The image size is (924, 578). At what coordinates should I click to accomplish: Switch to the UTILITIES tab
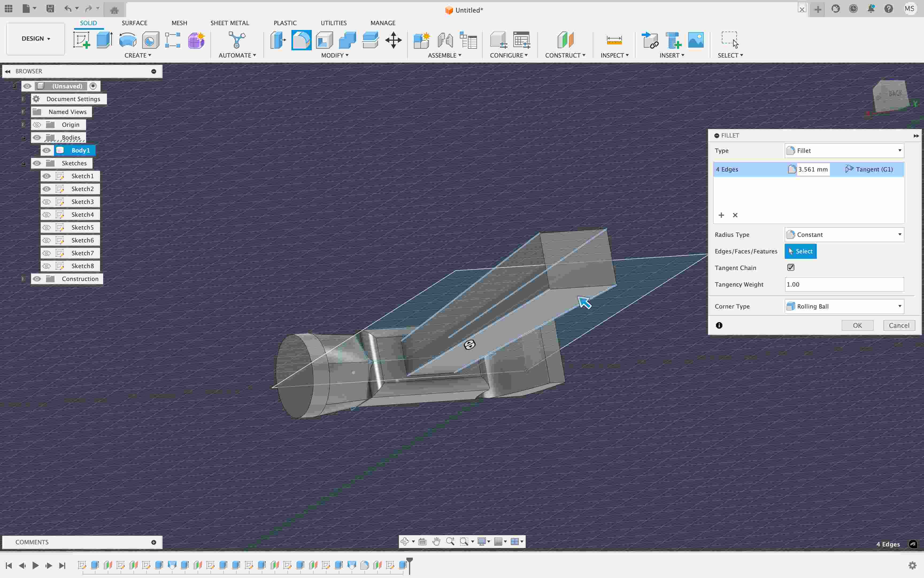(333, 23)
